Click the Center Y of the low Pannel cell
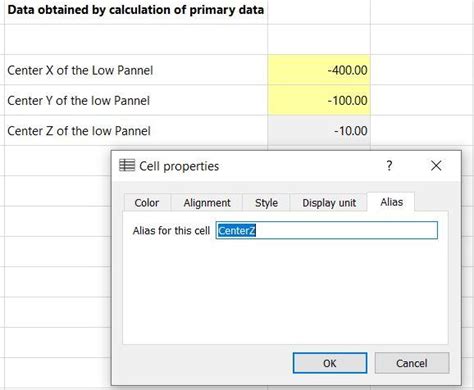The image size is (474, 390). (136, 100)
